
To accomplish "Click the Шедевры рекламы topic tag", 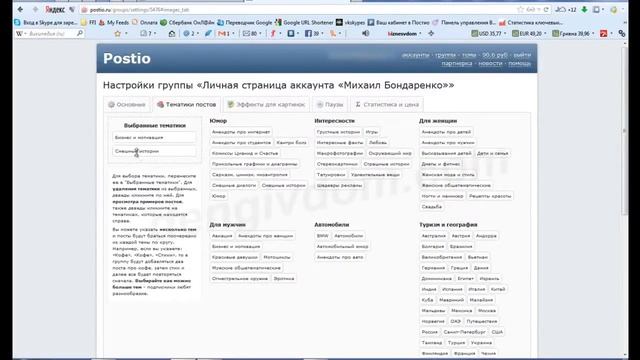I will 339,185.
